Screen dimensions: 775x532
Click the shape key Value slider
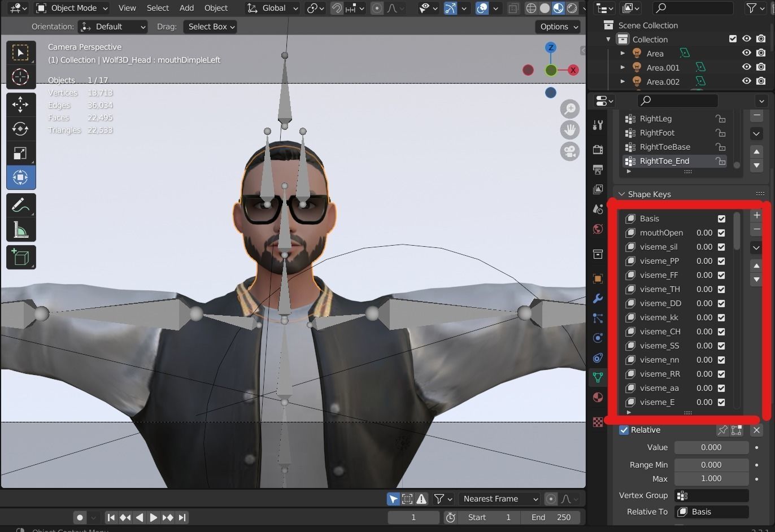tap(711, 447)
